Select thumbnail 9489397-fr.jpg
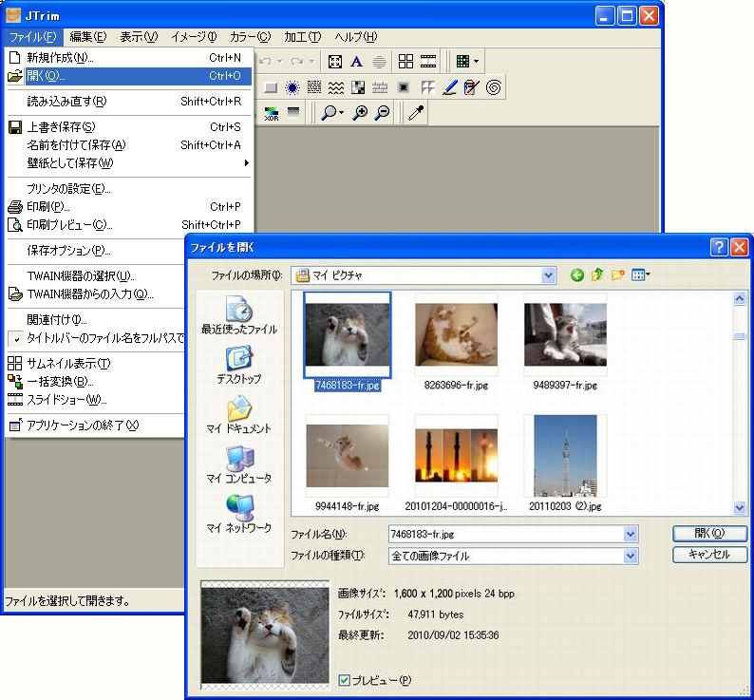Image resolution: width=754 pixels, height=700 pixels. [565, 343]
